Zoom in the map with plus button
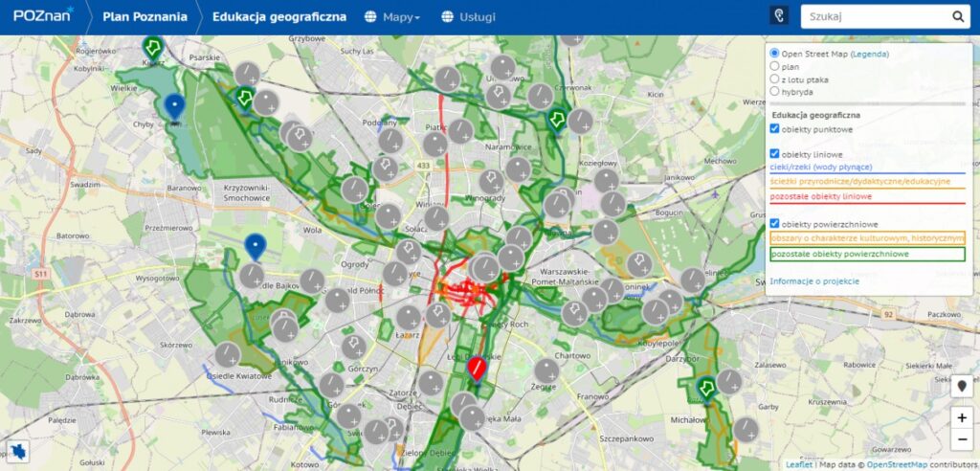This screenshot has width=980, height=471. (962, 418)
